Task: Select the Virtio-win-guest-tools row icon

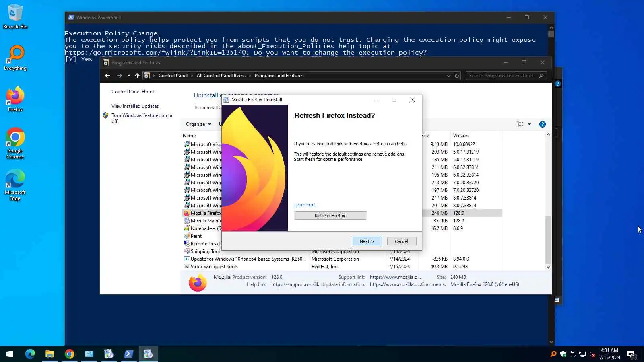Action: click(187, 267)
